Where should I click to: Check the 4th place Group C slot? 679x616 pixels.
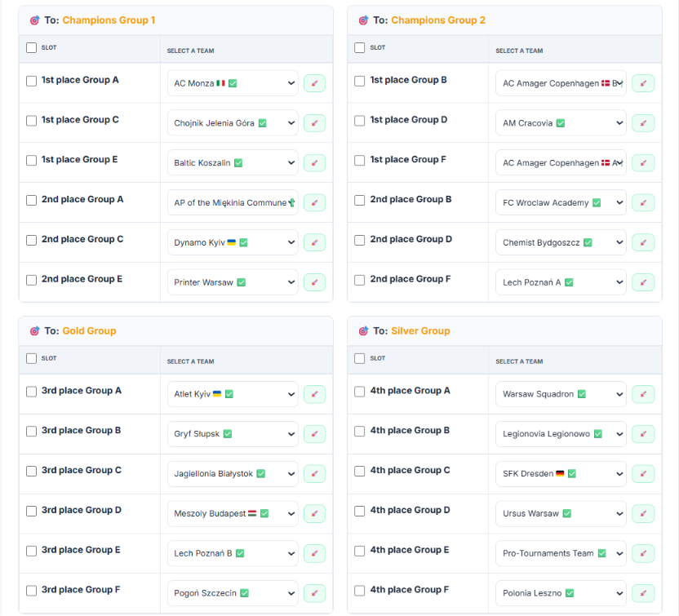[359, 471]
